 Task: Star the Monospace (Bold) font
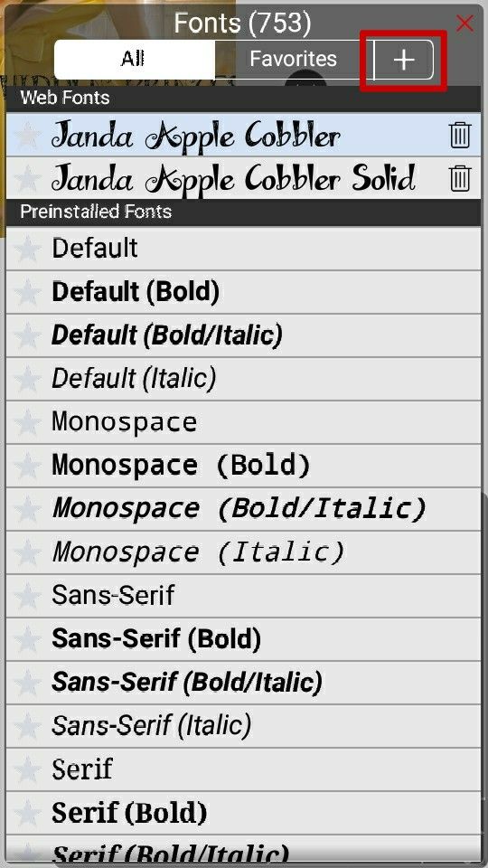27,465
